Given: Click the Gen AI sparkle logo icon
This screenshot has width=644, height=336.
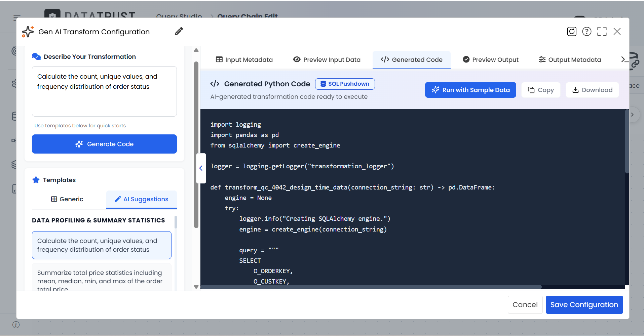Looking at the screenshot, I should (x=28, y=32).
